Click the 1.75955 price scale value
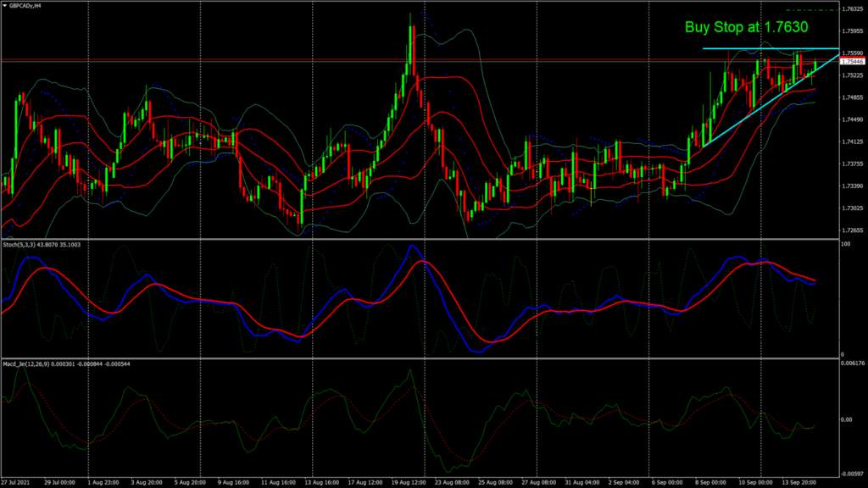The height and width of the screenshot is (488, 868). (x=853, y=31)
